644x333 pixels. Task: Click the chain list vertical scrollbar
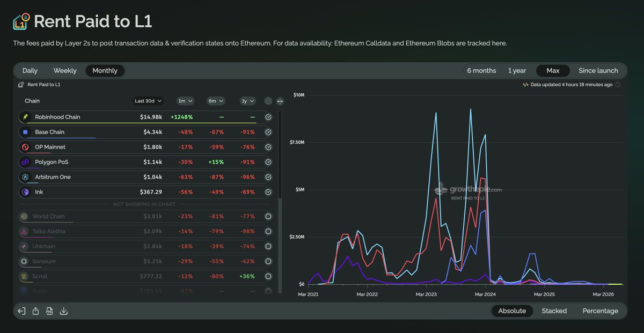click(280, 154)
